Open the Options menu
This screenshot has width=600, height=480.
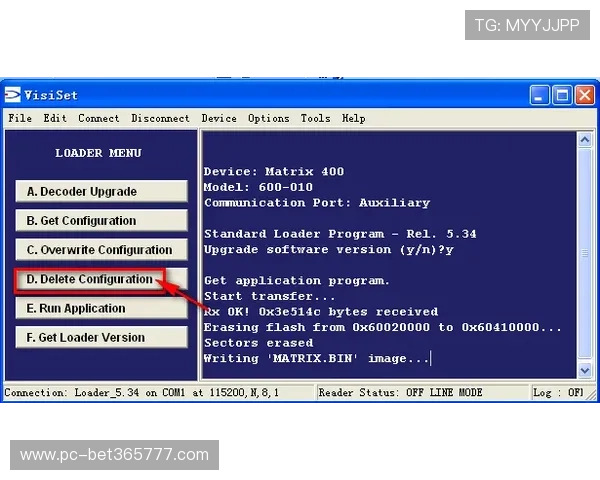(269, 118)
